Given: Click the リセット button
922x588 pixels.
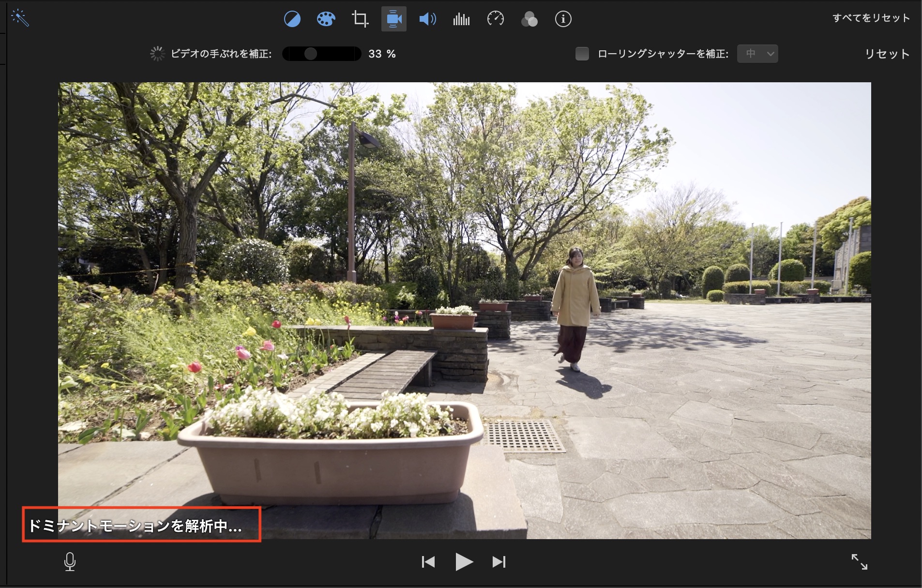Looking at the screenshot, I should 887,54.
